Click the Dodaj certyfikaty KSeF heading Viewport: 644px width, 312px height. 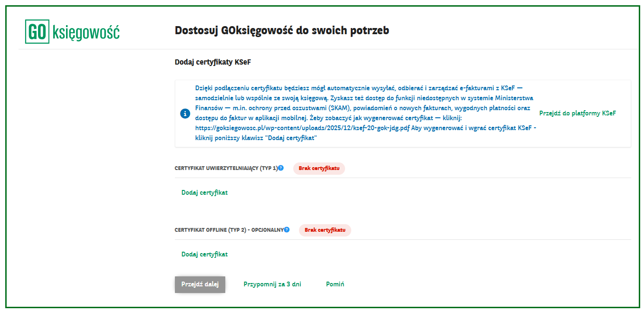(x=213, y=62)
